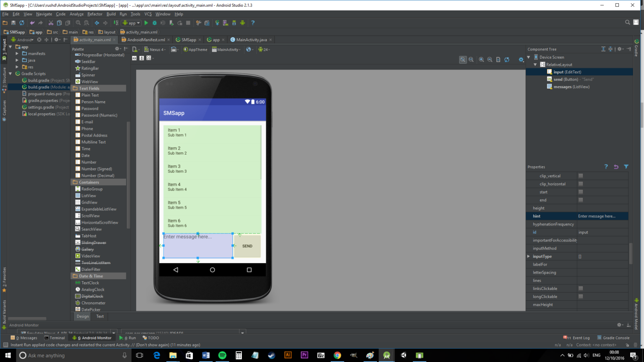Toggle the linksClickable checkbox

(580, 288)
